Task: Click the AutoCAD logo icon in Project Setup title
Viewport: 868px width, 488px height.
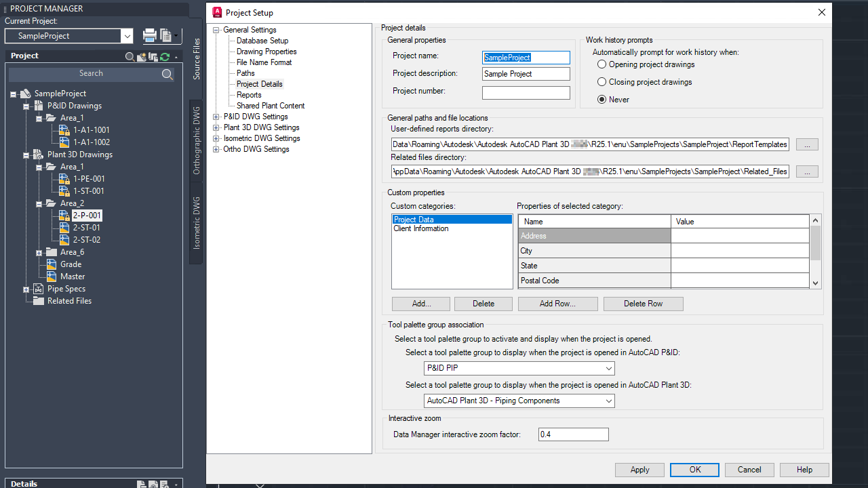Action: (217, 12)
